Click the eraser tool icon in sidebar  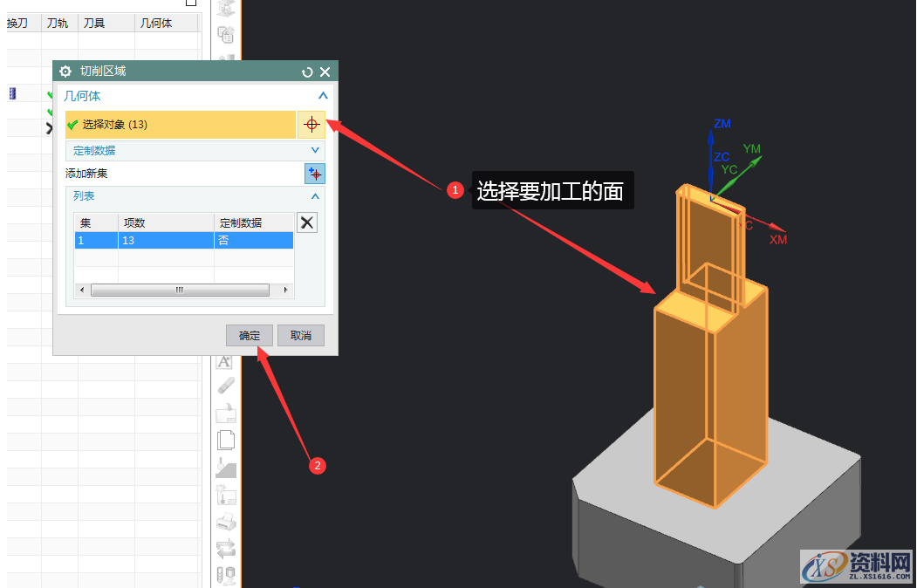pyautogui.click(x=224, y=386)
